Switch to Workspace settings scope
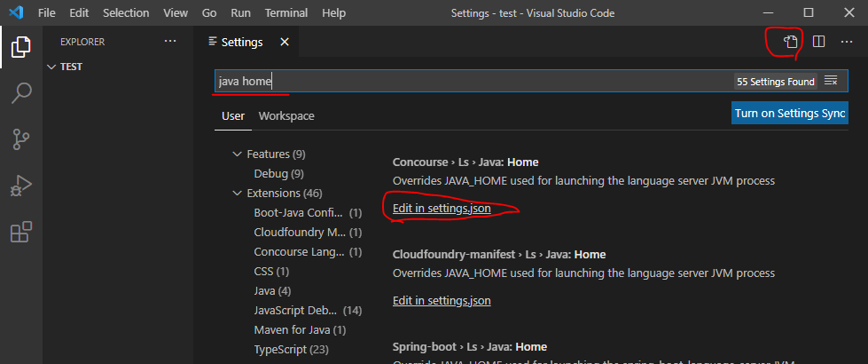 tap(286, 116)
